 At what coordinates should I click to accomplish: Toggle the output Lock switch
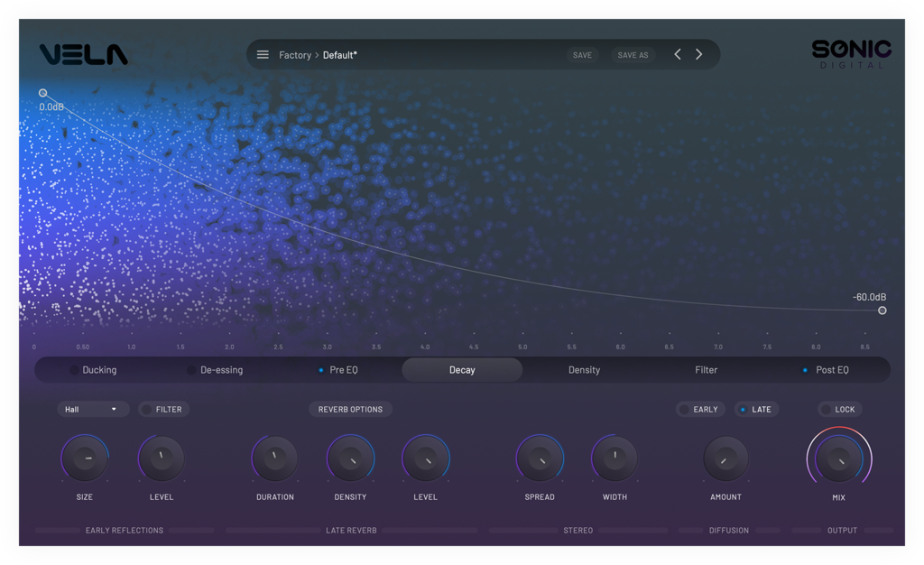point(827,410)
